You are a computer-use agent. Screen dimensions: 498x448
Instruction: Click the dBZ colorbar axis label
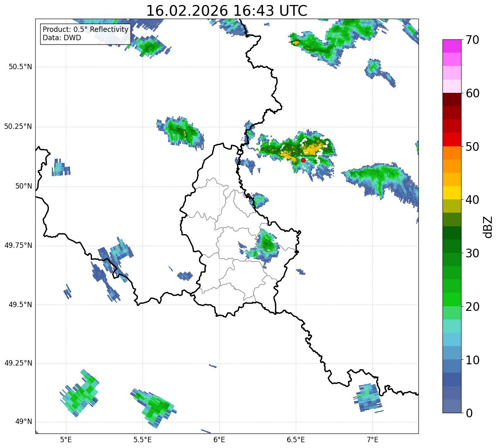coord(488,226)
